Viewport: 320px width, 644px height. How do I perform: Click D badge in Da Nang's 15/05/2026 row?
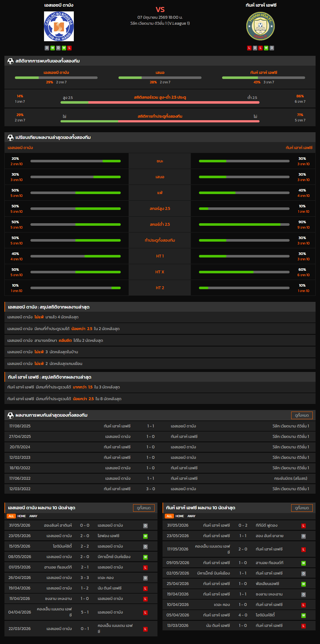[145, 547]
